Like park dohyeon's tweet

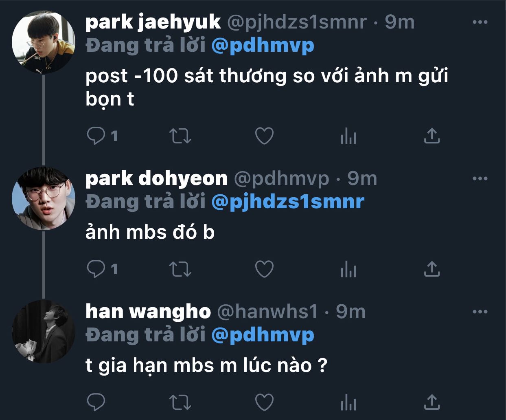click(264, 269)
